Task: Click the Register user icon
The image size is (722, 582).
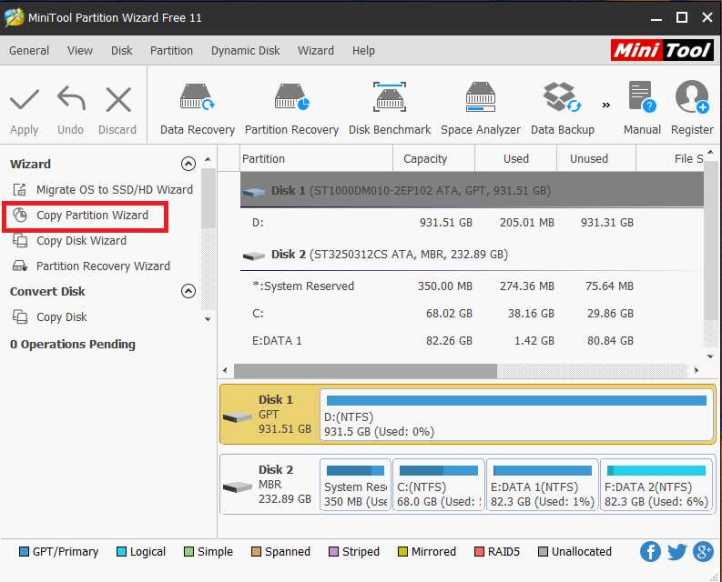Action: 692,109
